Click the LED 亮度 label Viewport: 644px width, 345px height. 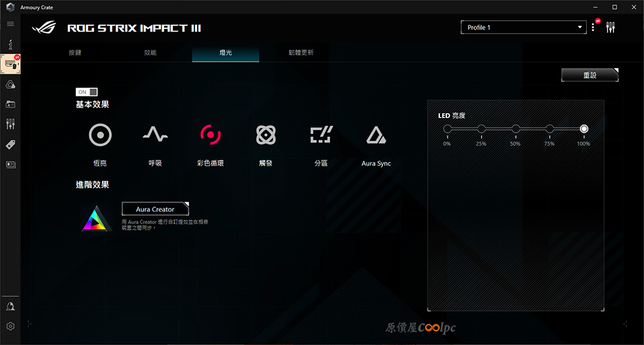click(x=452, y=116)
